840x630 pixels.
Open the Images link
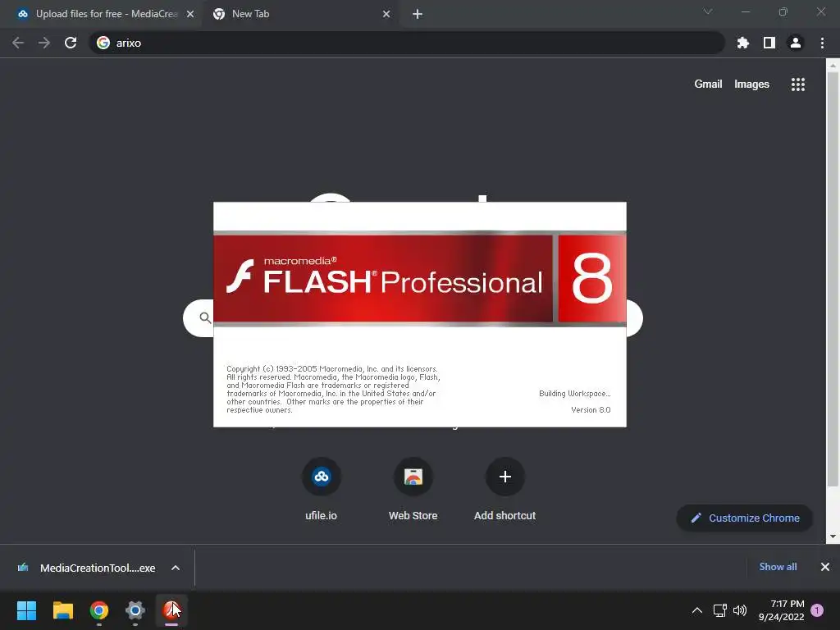751,84
